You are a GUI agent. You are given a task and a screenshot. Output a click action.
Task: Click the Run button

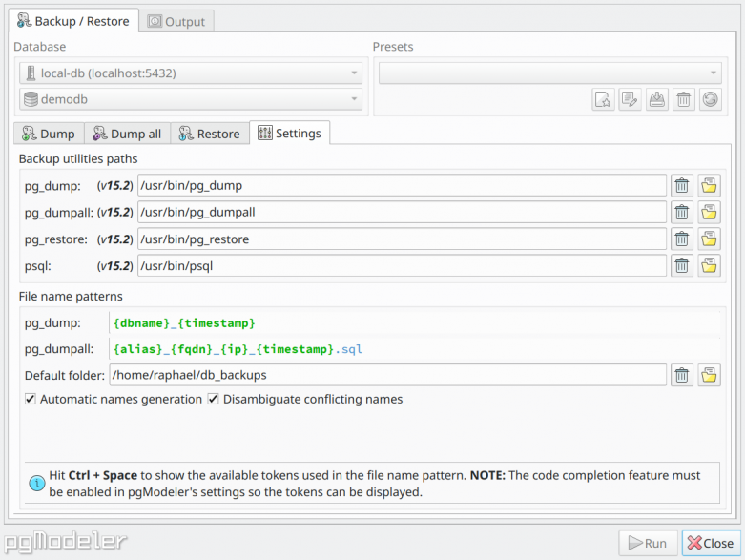648,543
